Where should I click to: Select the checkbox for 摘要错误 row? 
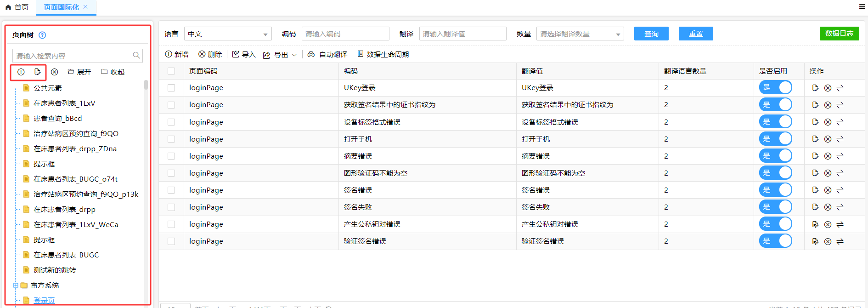[171, 156]
